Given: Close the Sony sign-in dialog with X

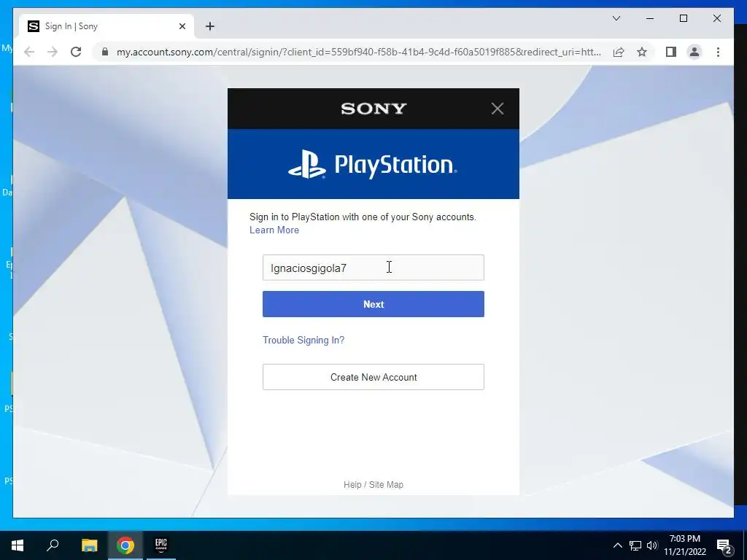Looking at the screenshot, I should click(498, 109).
